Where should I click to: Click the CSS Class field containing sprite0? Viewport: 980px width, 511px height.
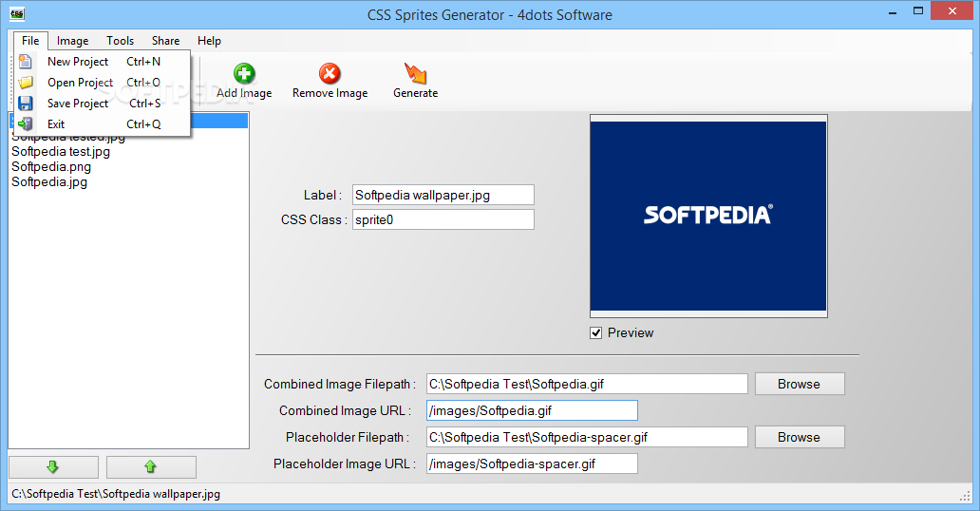443,219
